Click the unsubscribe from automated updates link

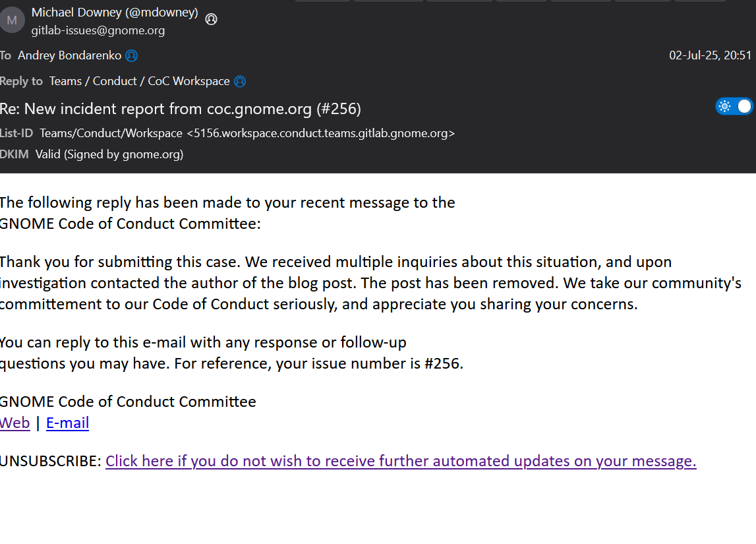401,461
